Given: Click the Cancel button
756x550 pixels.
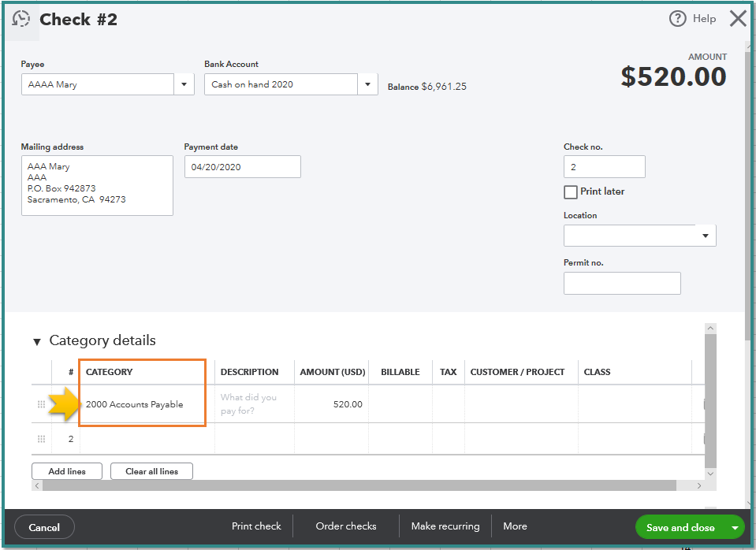Looking at the screenshot, I should point(44,527).
